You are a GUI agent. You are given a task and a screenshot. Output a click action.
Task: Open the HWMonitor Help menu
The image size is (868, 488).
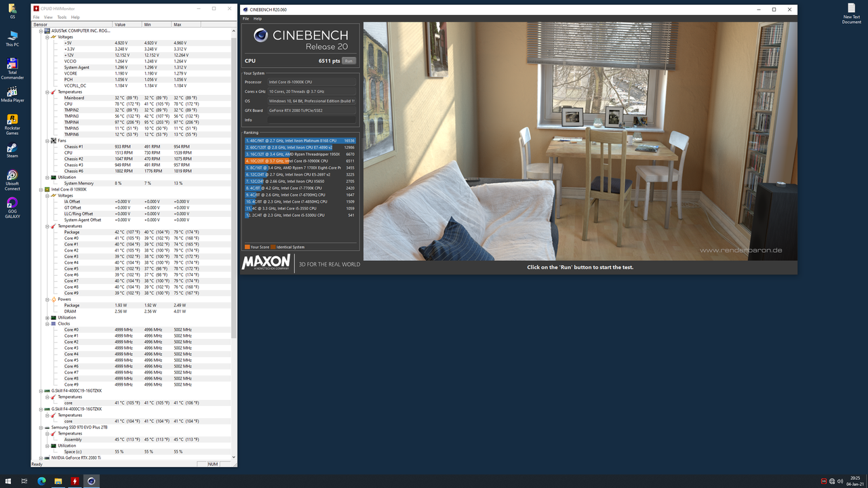pos(75,17)
